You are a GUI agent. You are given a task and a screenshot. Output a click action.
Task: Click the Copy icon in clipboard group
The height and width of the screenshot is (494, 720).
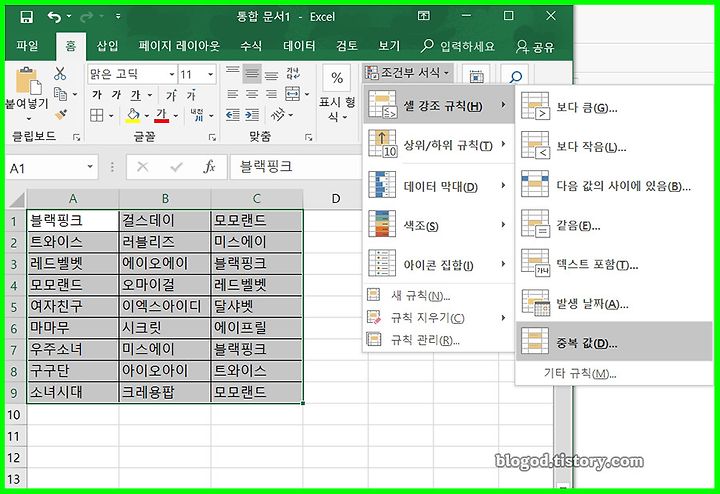(60, 94)
